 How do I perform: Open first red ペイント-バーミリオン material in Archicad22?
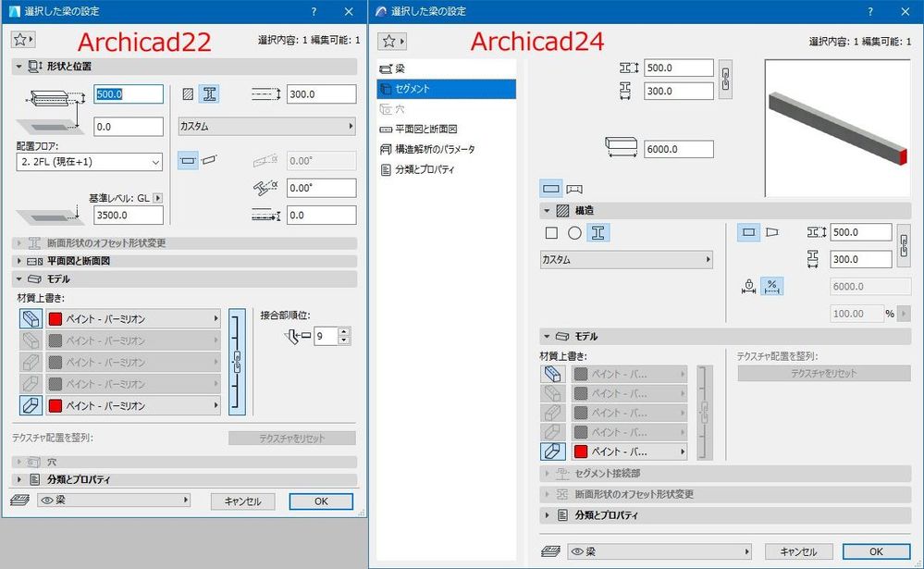pos(133,319)
